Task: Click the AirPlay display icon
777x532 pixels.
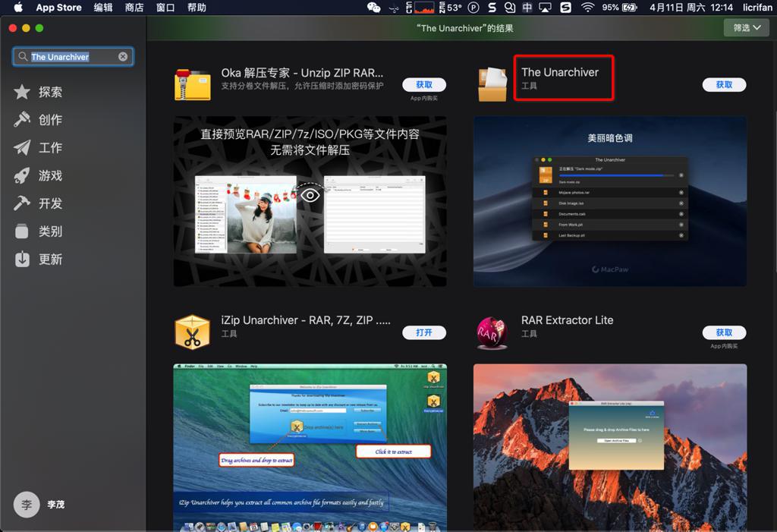Action: 545,8
